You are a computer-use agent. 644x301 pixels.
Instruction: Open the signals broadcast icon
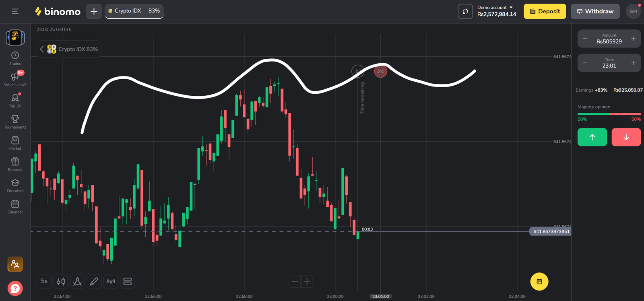click(111, 281)
